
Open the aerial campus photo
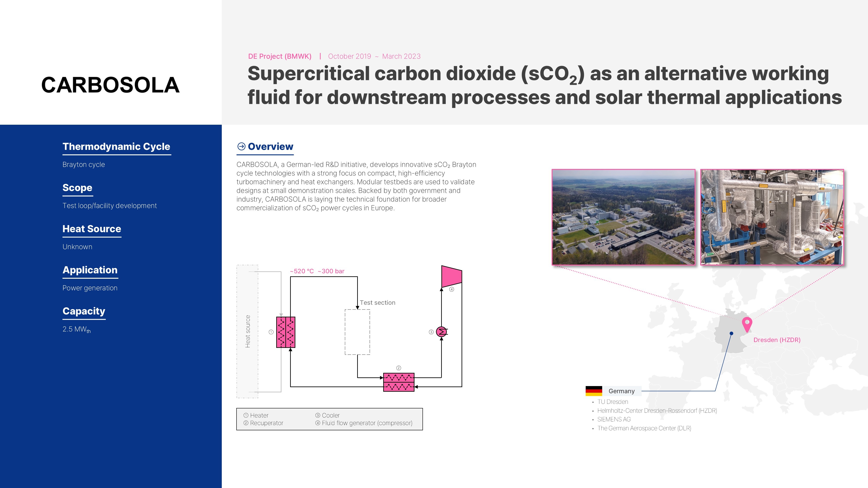(x=623, y=217)
